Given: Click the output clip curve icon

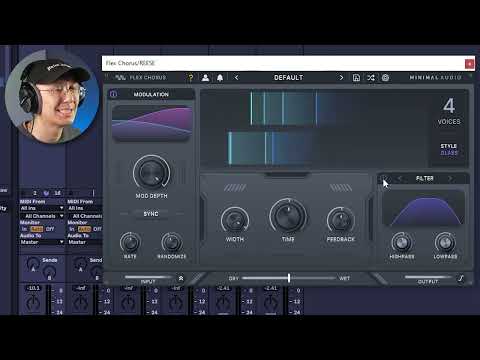Looking at the screenshot, I should pos(461,278).
